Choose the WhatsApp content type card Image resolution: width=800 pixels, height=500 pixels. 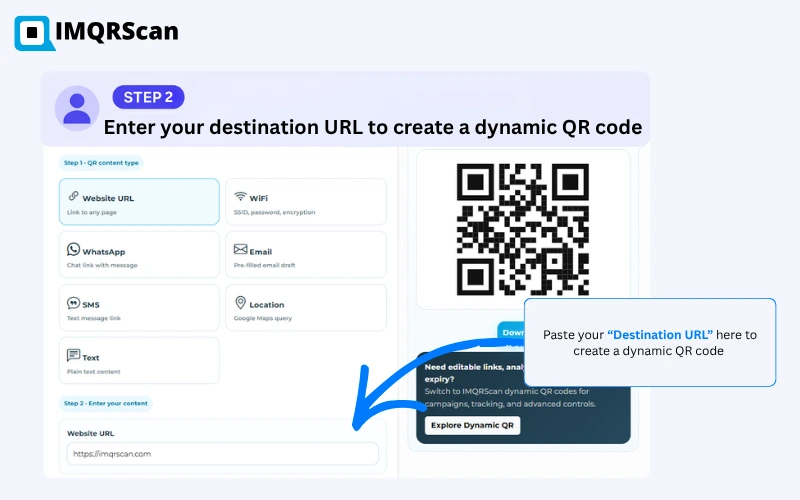tap(139, 255)
